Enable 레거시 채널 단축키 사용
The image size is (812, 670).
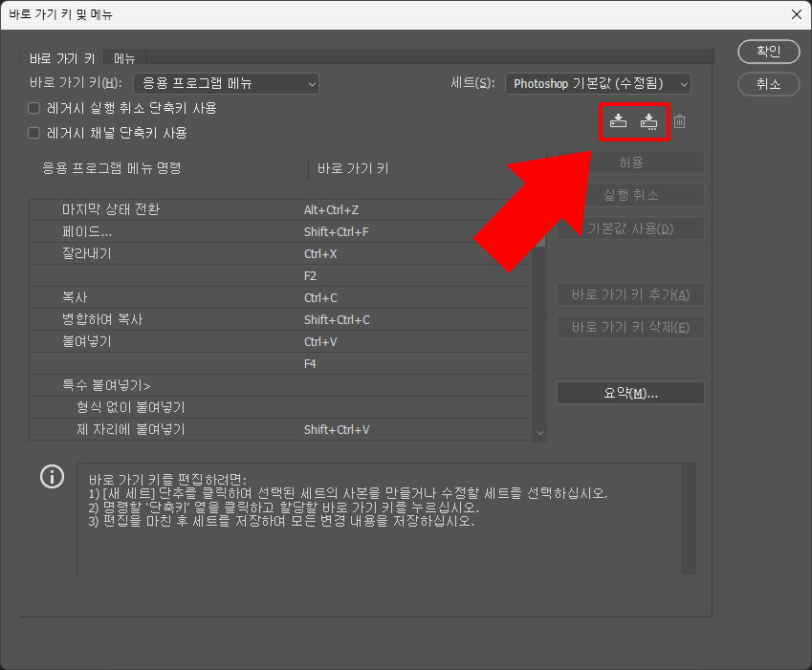pyautogui.click(x=32, y=133)
